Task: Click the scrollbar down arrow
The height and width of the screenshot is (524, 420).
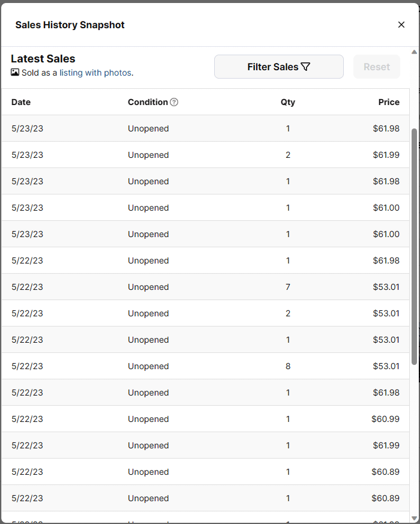Action: 414,517
